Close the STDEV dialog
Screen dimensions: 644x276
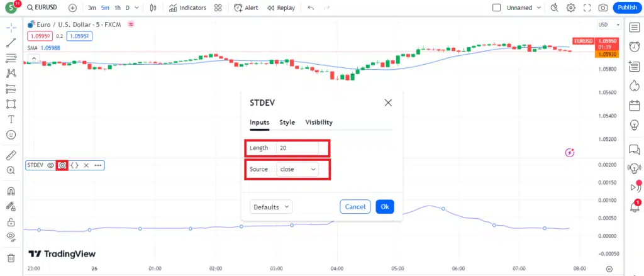388,102
